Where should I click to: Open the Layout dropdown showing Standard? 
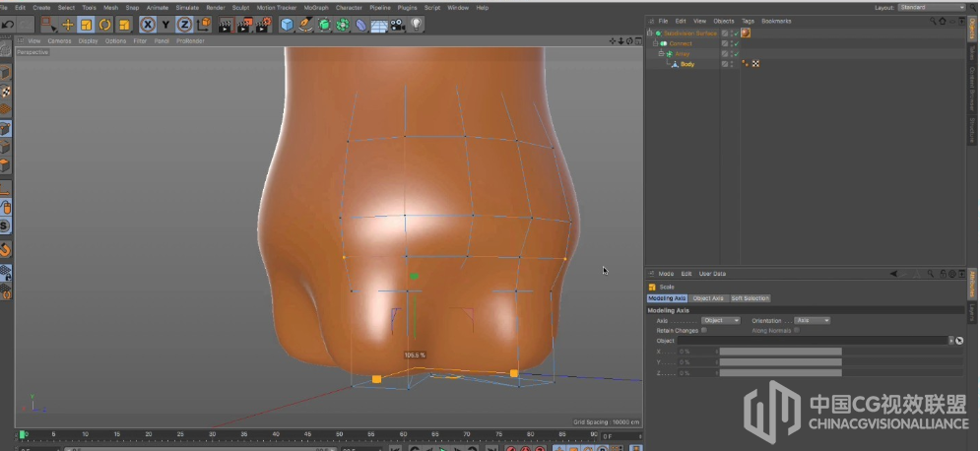click(932, 8)
